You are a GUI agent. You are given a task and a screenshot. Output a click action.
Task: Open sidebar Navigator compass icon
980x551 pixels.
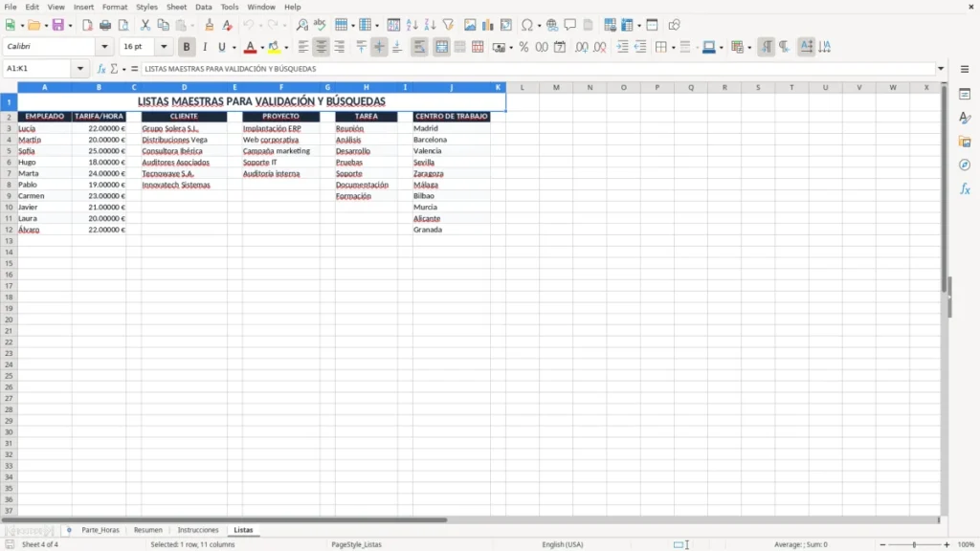965,165
